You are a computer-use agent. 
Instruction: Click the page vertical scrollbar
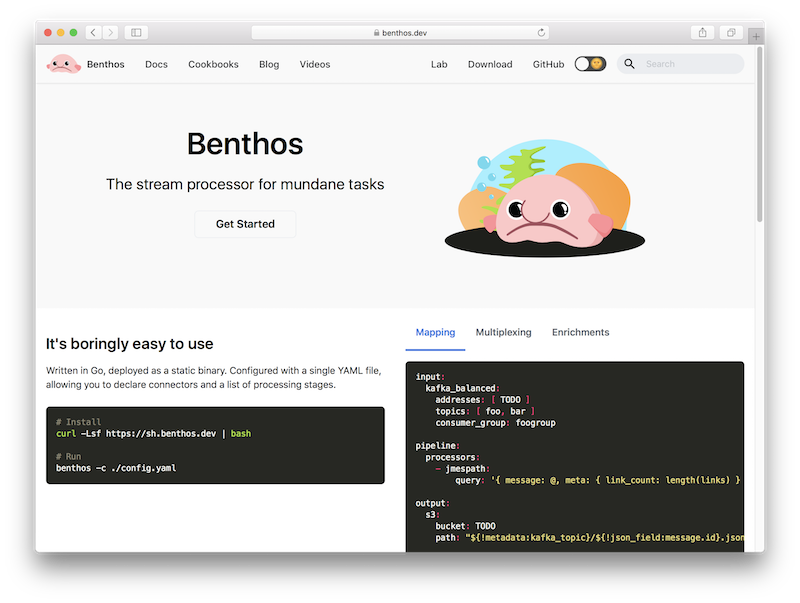point(760,135)
